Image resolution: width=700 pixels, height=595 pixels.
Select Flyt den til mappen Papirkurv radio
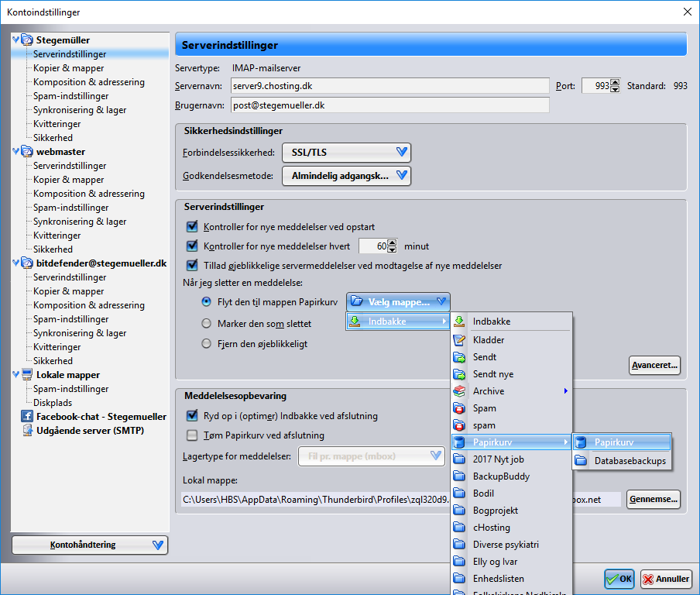tap(206, 301)
